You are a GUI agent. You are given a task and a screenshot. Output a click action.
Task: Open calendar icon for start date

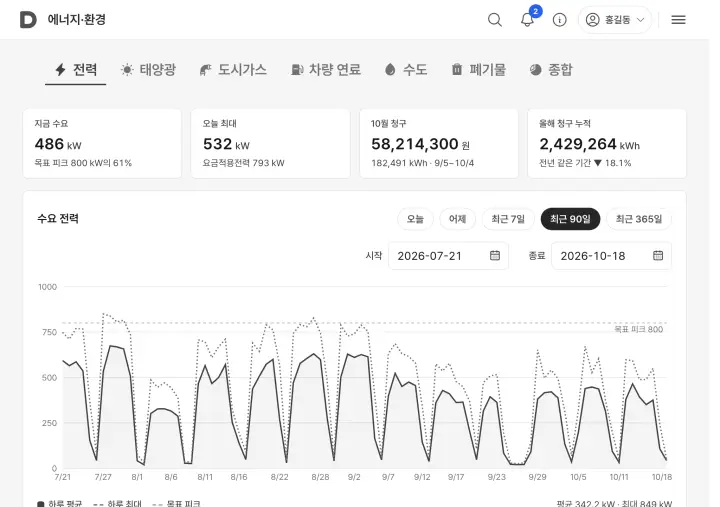point(495,255)
